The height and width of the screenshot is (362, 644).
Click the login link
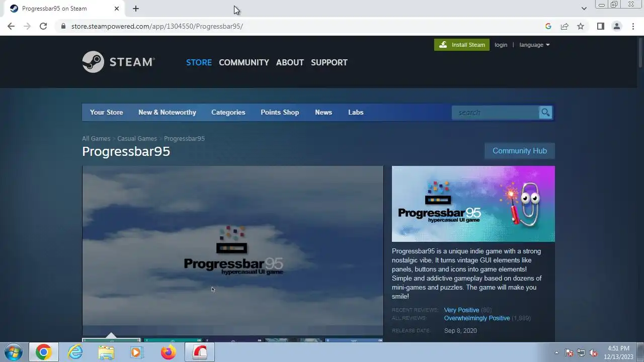pyautogui.click(x=501, y=45)
